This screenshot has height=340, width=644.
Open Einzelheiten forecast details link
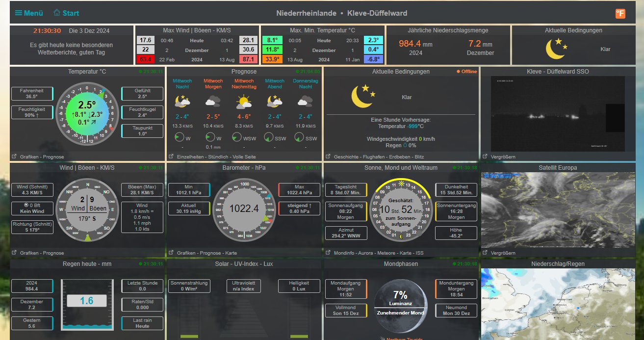click(191, 157)
